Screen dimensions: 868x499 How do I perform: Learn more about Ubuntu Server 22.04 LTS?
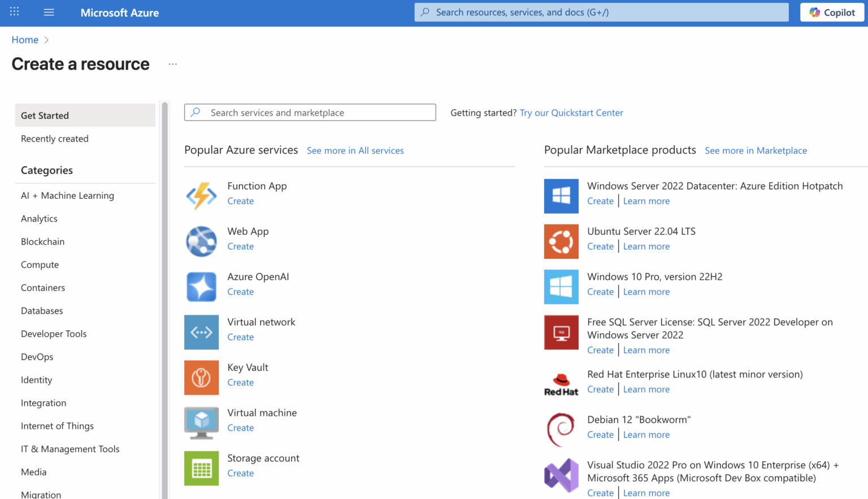[x=646, y=246]
